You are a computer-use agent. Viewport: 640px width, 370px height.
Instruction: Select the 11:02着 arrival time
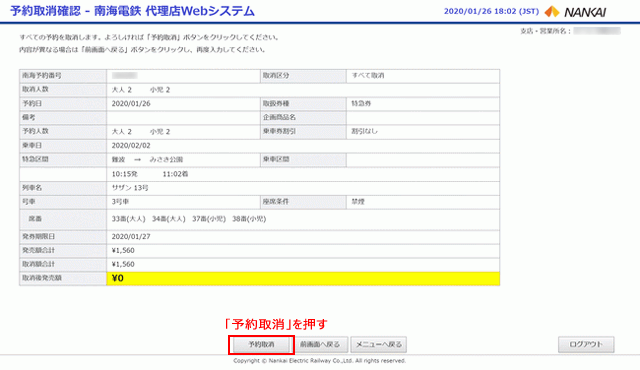coord(176,174)
